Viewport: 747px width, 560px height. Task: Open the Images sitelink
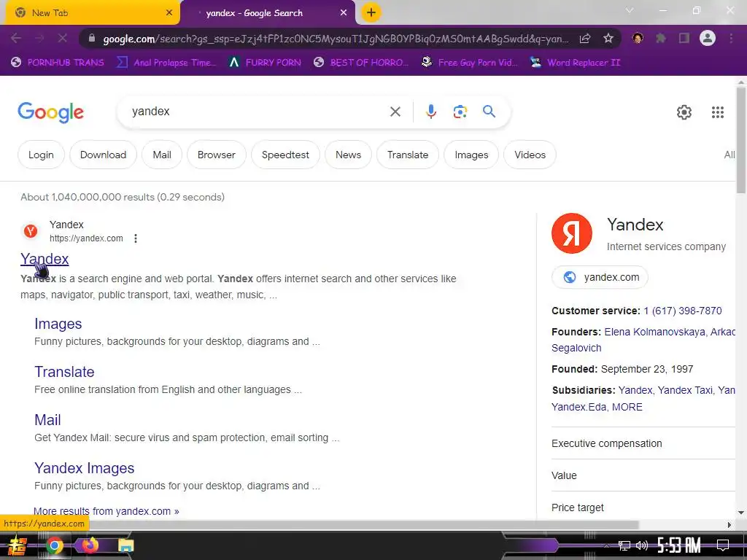tap(58, 324)
